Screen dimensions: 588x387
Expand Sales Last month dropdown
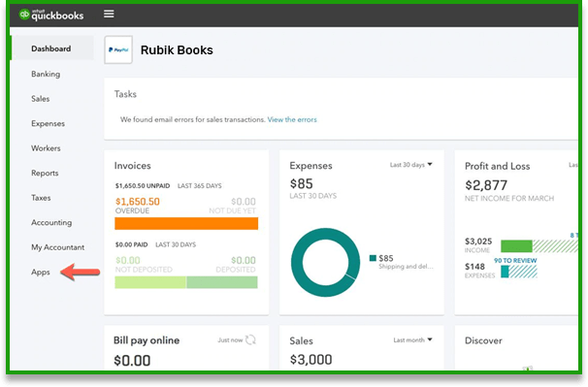pyautogui.click(x=412, y=339)
